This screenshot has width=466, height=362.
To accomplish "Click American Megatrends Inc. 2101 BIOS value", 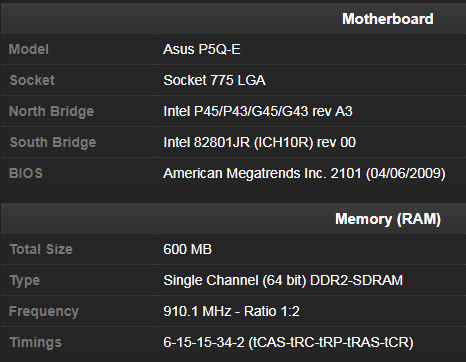I will point(304,173).
